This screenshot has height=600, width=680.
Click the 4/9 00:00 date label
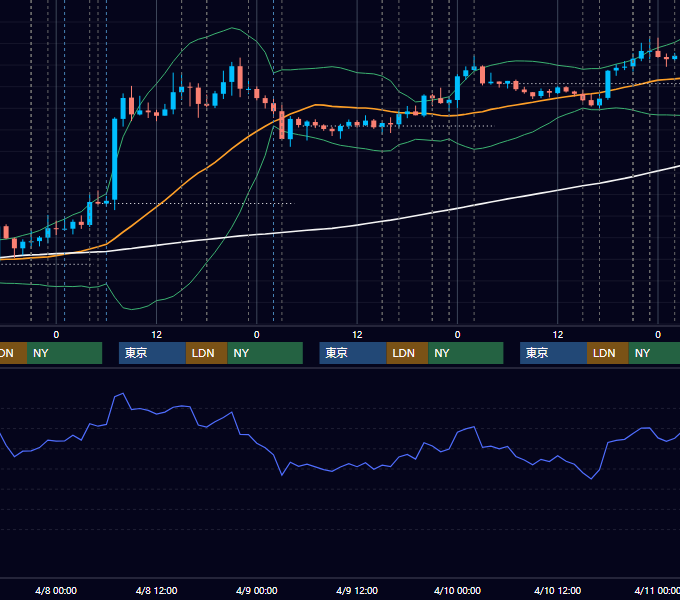point(257,590)
